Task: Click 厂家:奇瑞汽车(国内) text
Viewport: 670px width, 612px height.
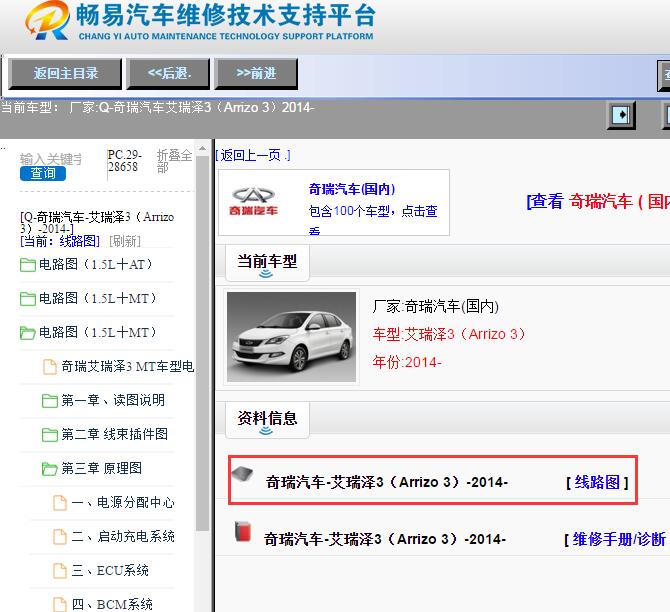Action: pyautogui.click(x=435, y=306)
